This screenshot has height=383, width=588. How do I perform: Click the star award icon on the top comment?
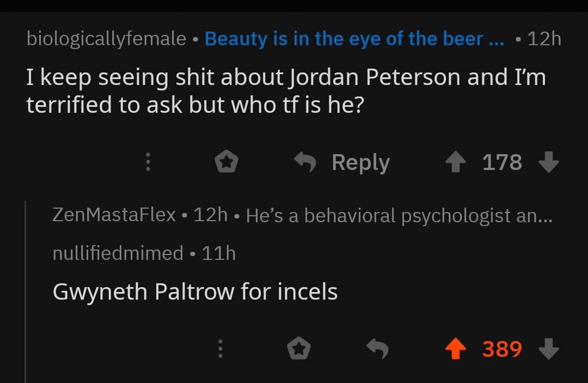[226, 161]
